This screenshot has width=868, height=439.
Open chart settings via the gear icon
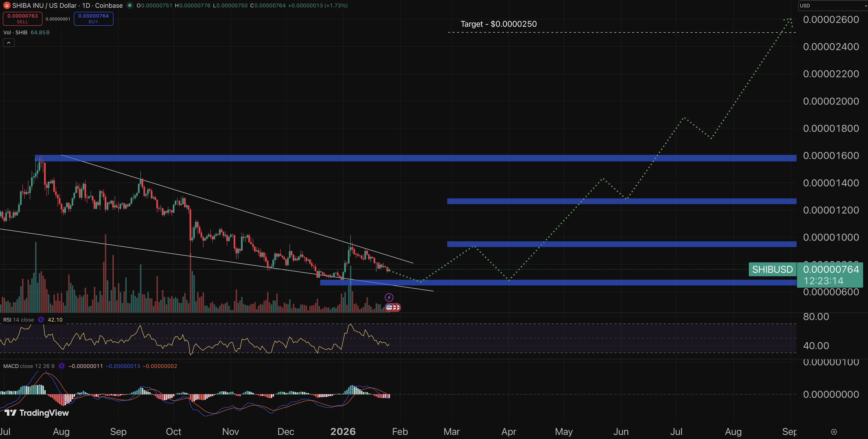tap(834, 432)
